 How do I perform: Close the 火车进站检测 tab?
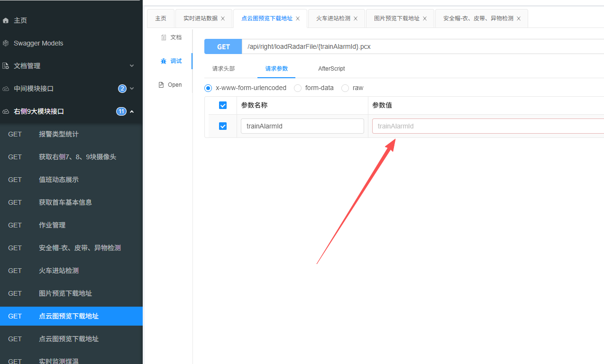356,18
